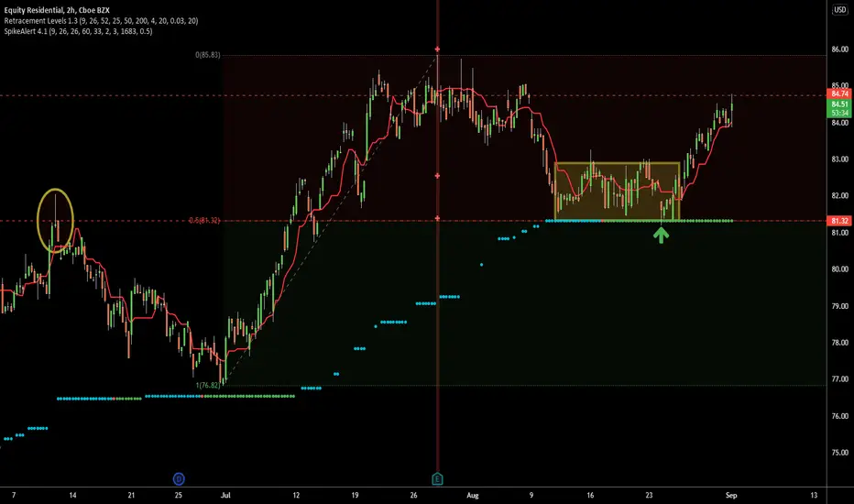Click the green 84.51 current price label
This screenshot has height=504, width=854.
pos(839,104)
